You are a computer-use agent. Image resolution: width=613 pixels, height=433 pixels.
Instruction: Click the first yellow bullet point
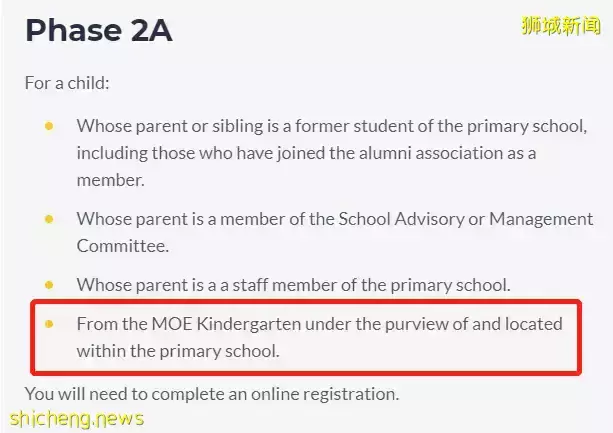point(49,126)
